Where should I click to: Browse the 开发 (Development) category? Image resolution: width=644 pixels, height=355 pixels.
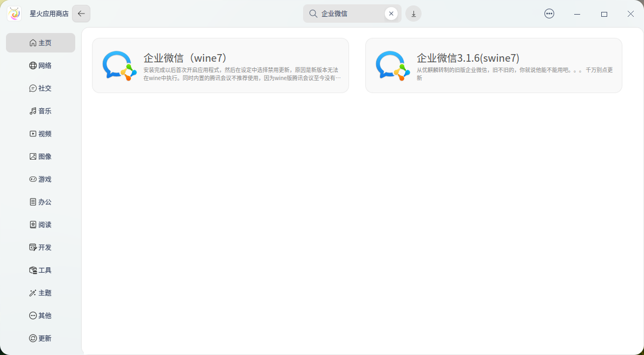coord(40,247)
